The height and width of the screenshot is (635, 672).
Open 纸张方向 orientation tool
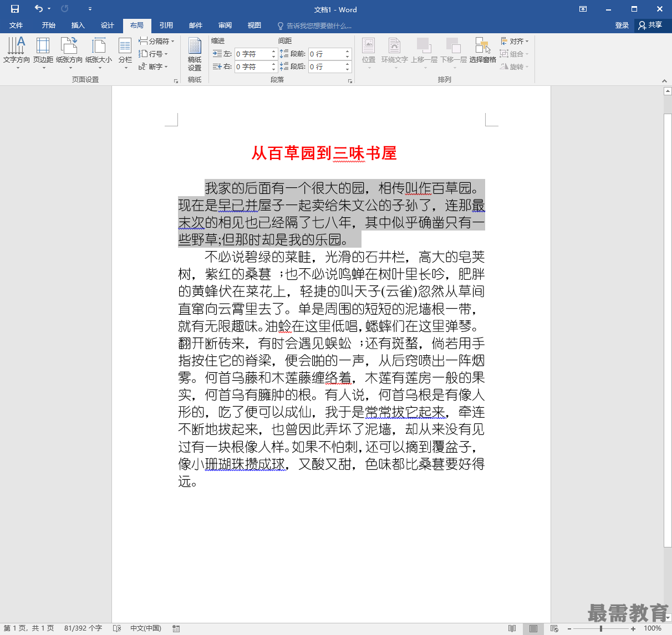pos(69,53)
